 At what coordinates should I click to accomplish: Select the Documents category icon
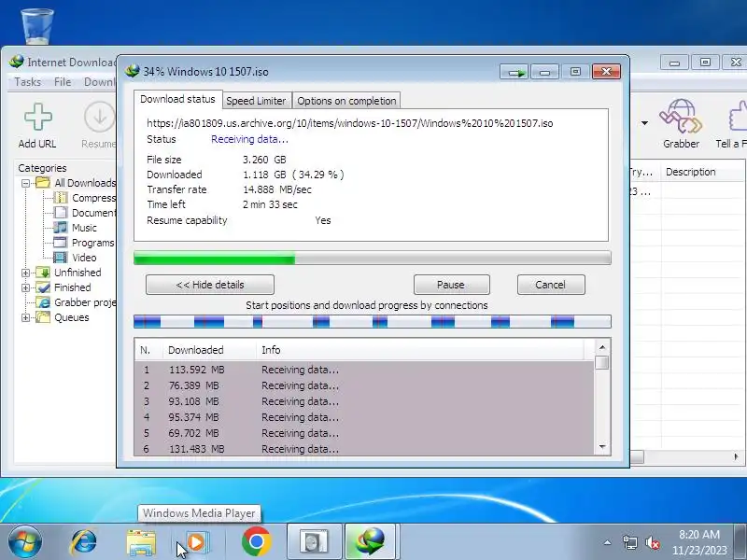click(x=61, y=213)
